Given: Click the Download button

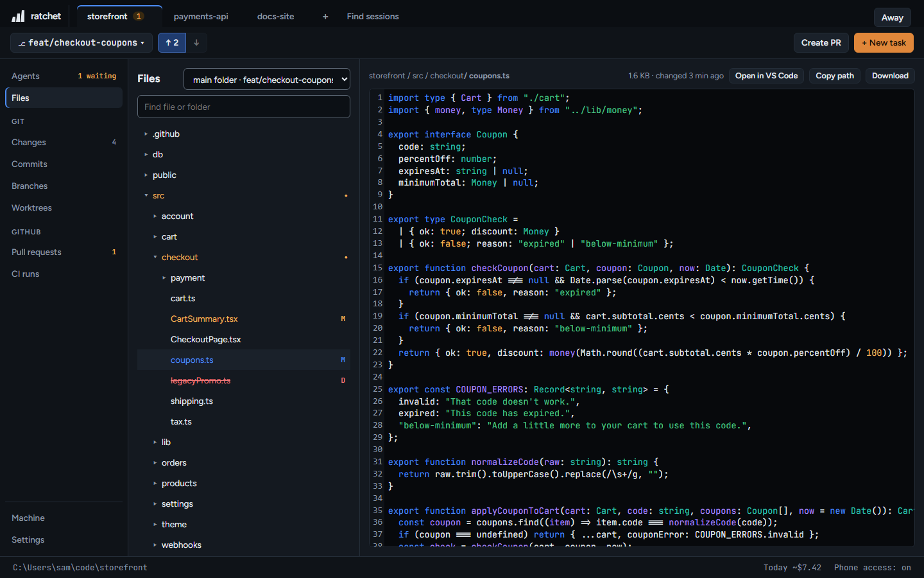Looking at the screenshot, I should (x=889, y=76).
